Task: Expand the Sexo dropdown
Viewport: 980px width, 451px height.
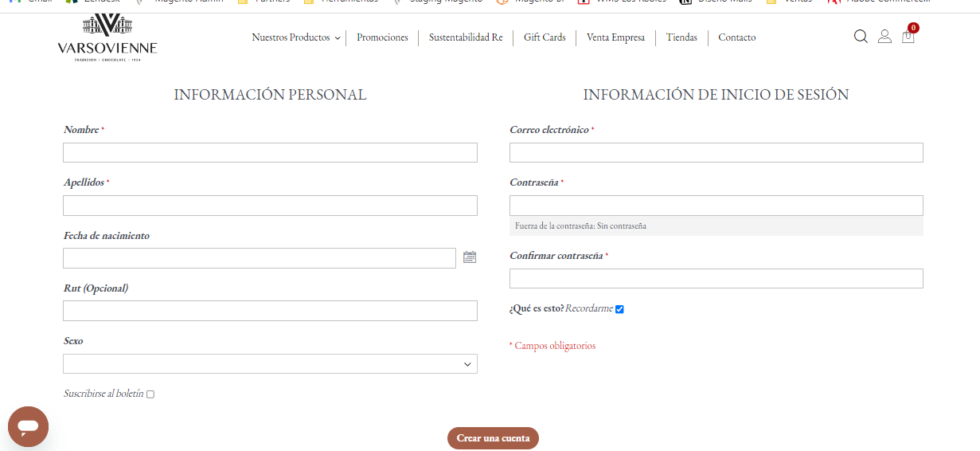Action: (270, 364)
